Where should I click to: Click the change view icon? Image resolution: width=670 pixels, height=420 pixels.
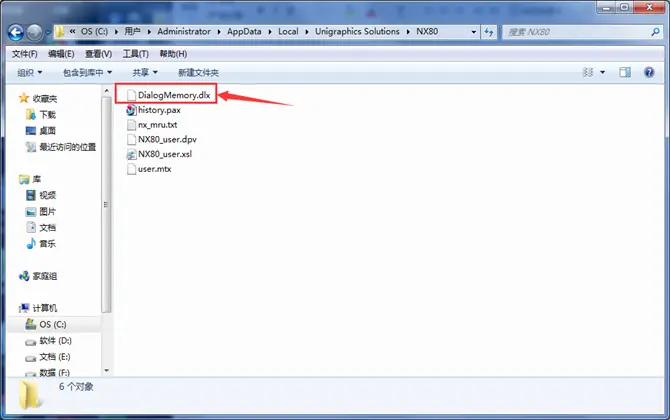[588, 72]
